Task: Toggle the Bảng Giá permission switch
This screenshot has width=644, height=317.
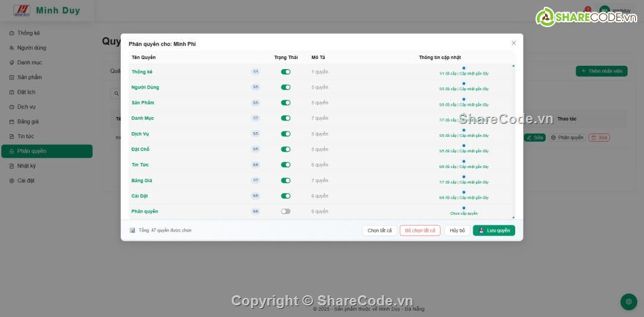Action: coord(285,180)
